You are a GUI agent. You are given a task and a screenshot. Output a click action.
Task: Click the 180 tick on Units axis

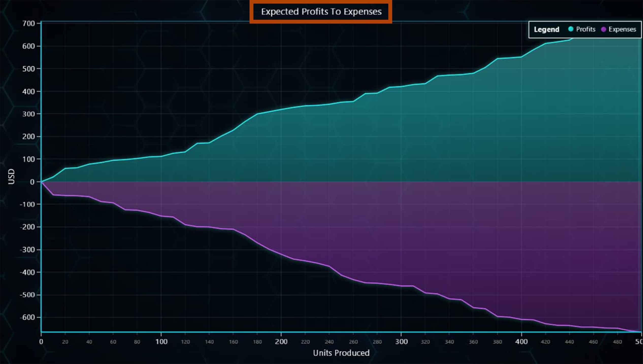[x=257, y=342]
